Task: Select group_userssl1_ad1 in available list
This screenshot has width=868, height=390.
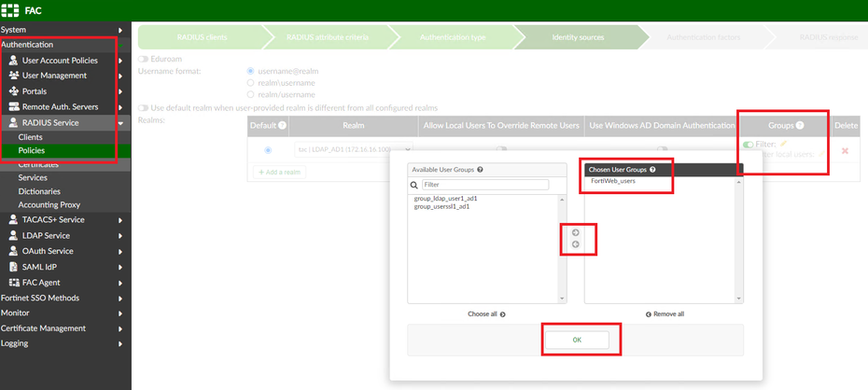Action: [x=441, y=206]
